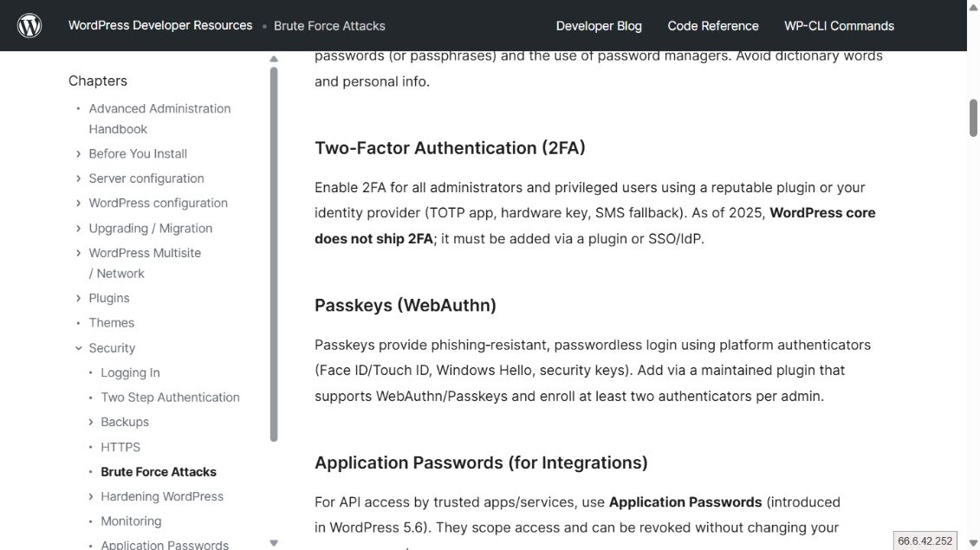Open WordPress Multisite / Network chapter
The image size is (980, 550).
(145, 263)
